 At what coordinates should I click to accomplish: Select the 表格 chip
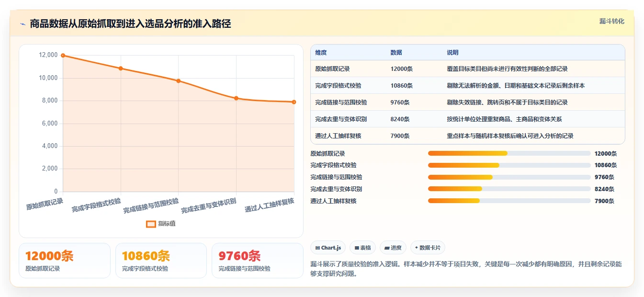tap(363, 248)
